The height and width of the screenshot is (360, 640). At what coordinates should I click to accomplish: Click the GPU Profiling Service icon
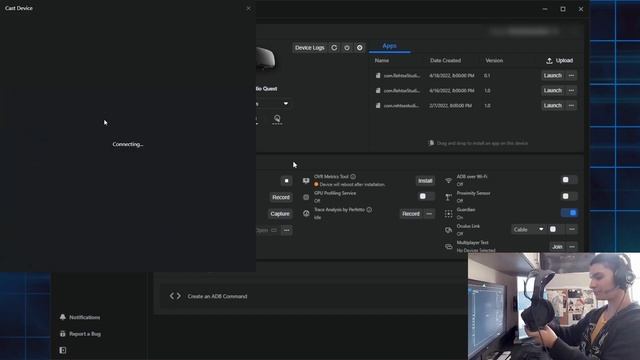pos(306,198)
